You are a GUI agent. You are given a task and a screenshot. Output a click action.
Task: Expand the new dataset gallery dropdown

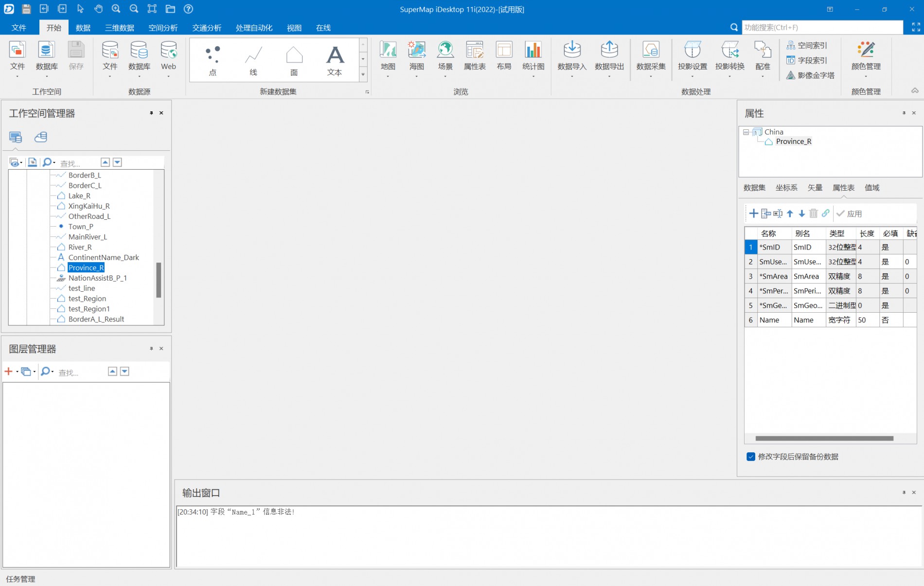click(363, 74)
